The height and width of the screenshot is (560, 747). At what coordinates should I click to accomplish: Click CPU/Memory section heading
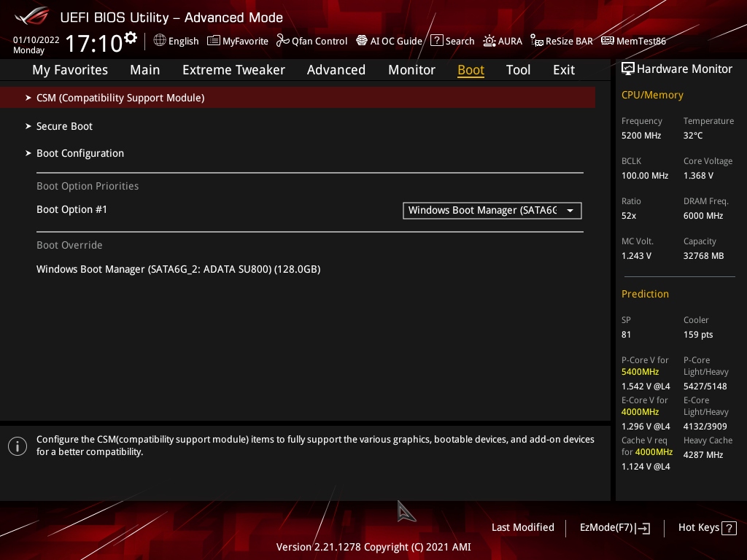[652, 96]
